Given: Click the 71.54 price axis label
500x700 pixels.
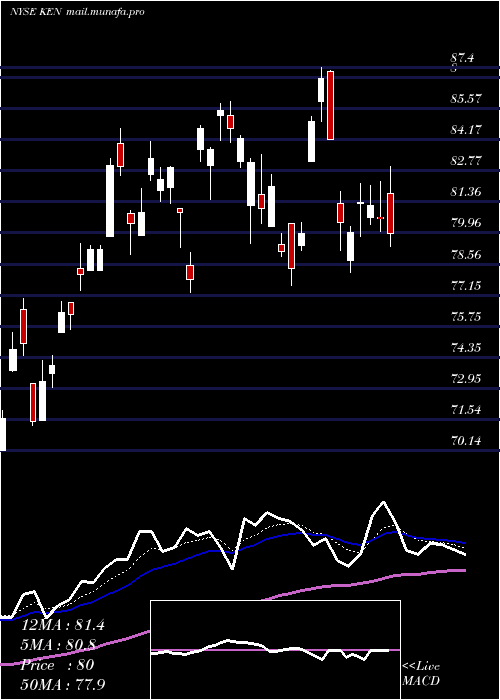Looking at the screenshot, I should tap(467, 410).
